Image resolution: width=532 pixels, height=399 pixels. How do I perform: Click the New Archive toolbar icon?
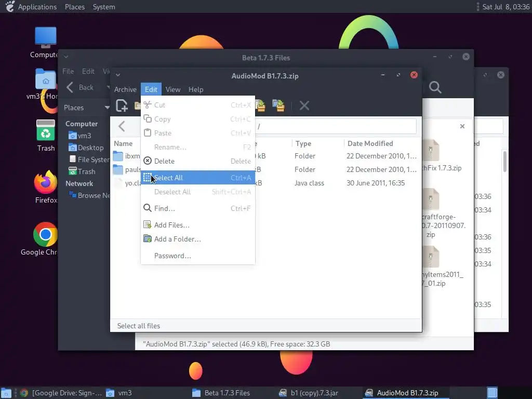122,105
